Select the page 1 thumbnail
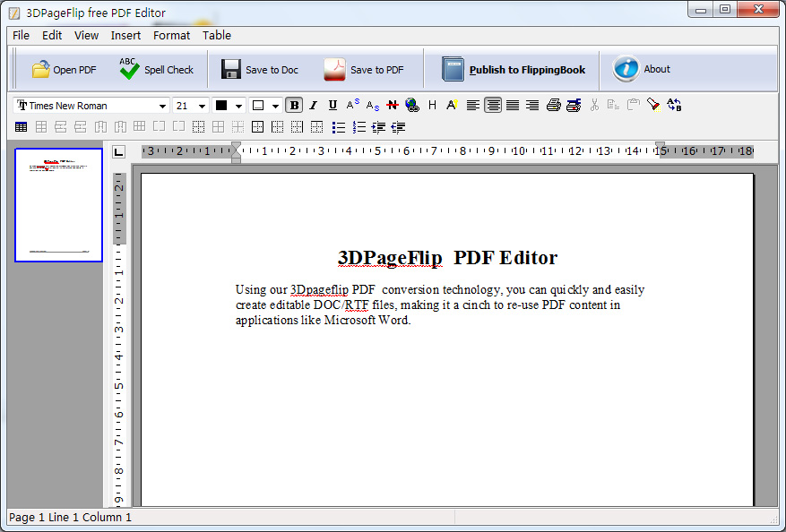 pyautogui.click(x=58, y=205)
